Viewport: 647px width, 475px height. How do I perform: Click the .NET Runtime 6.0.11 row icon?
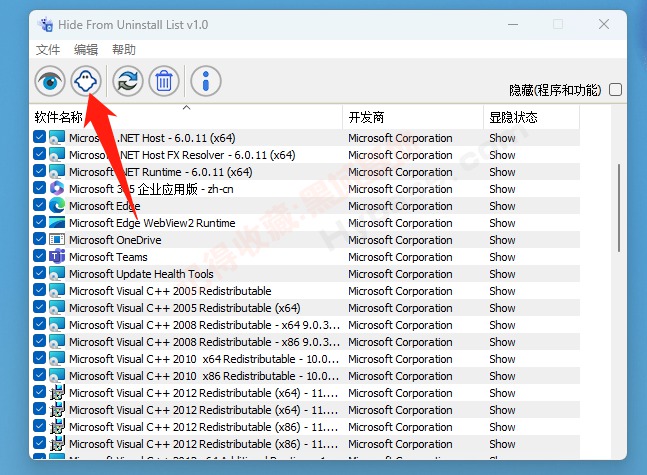click(x=57, y=172)
